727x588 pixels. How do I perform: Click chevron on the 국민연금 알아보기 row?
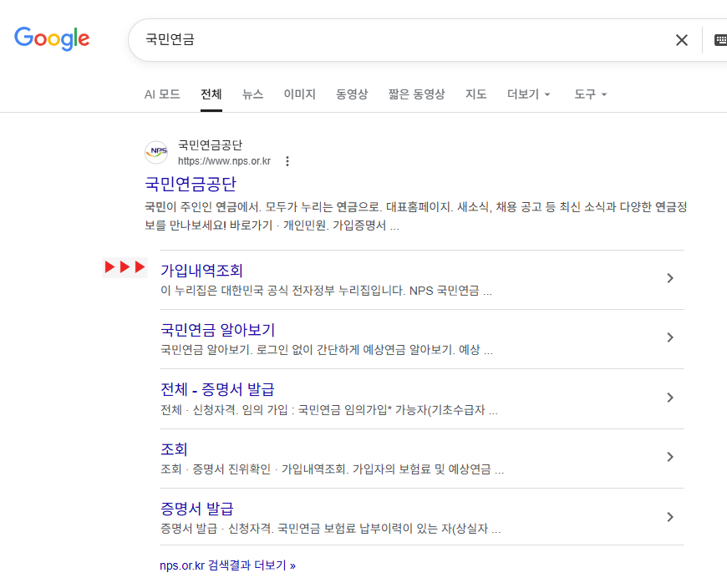pos(670,337)
